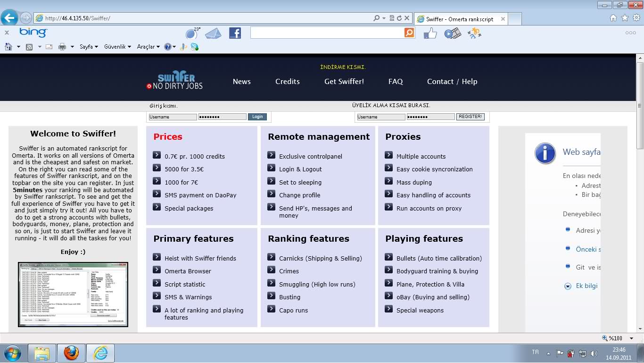644x363 pixels.
Task: Open a new blank tab
Action: click(x=515, y=19)
